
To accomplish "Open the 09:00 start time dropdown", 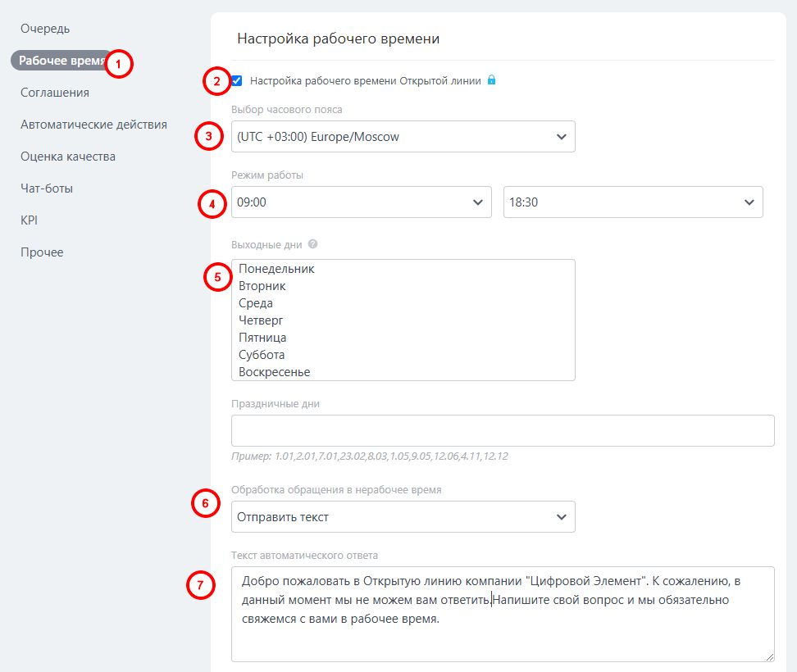I will click(x=361, y=202).
